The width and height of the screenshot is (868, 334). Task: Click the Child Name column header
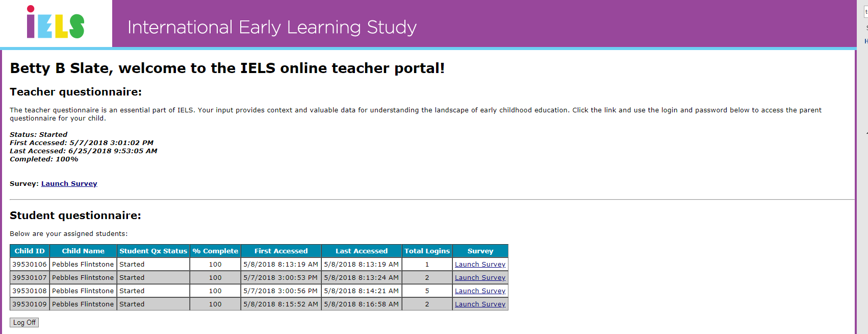83,251
